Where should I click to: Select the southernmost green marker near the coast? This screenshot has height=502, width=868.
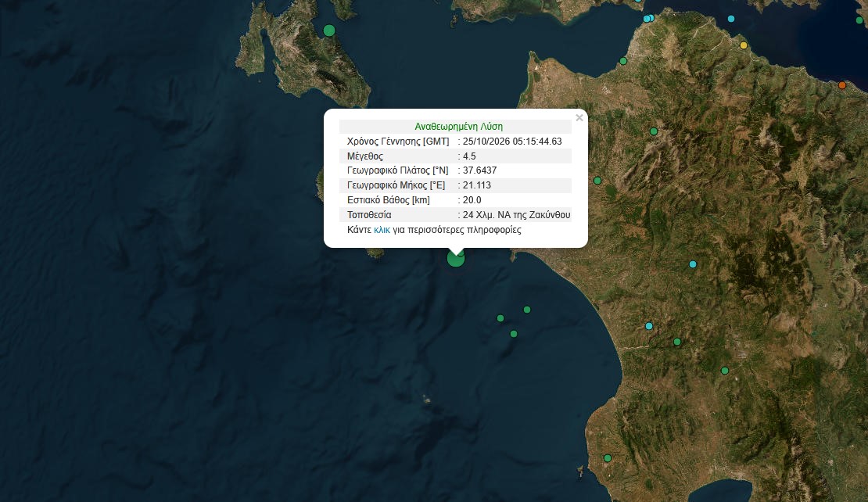pyautogui.click(x=608, y=458)
